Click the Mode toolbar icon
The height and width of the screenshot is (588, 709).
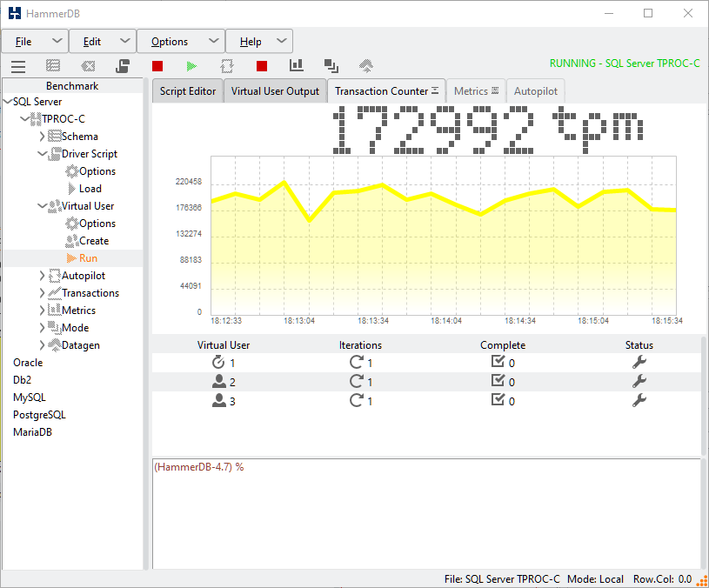click(331, 66)
